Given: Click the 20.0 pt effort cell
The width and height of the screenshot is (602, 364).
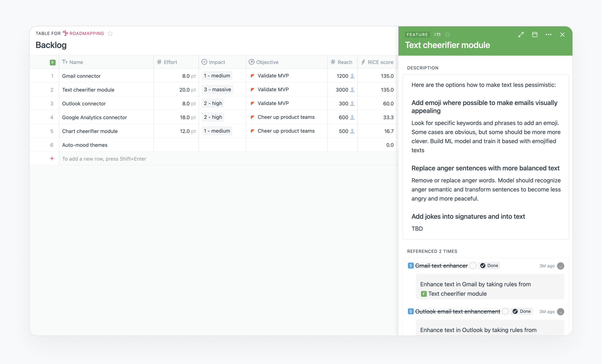Looking at the screenshot, I should point(176,90).
